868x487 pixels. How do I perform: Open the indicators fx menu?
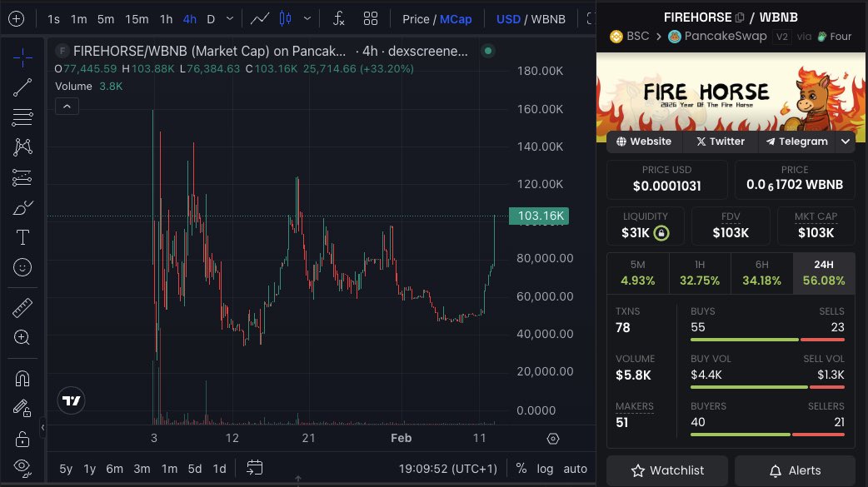point(339,19)
